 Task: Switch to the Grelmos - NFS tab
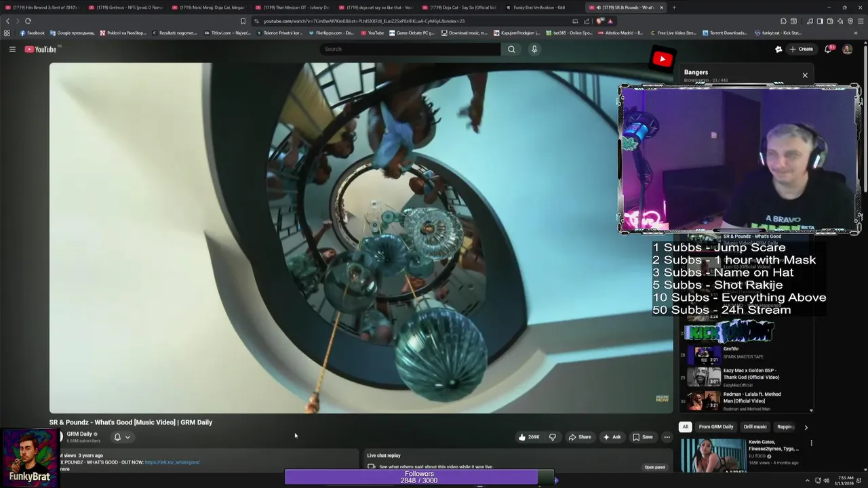[x=125, y=7]
